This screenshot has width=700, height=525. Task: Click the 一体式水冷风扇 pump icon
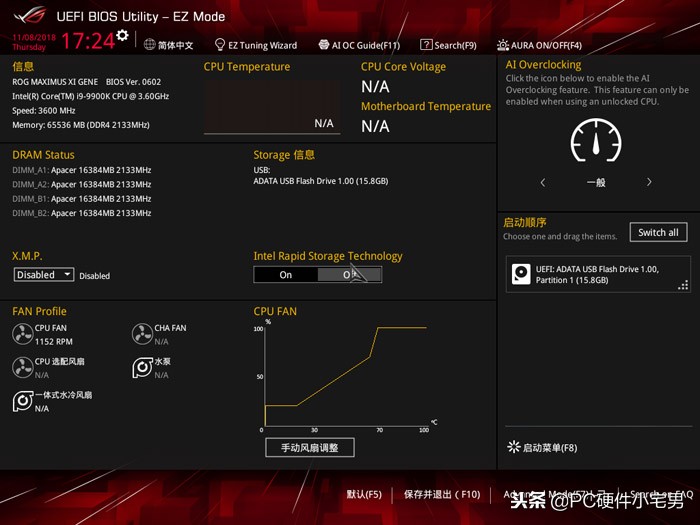[x=22, y=401]
